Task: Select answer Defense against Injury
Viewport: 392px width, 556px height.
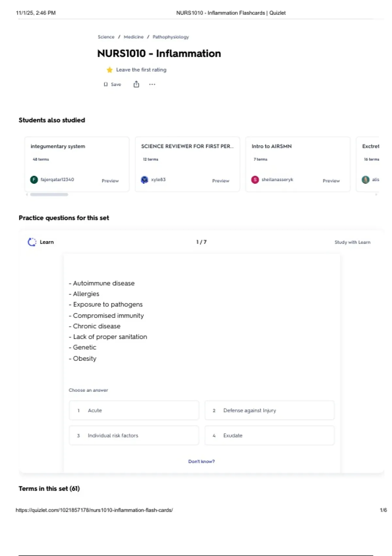Action: tap(269, 410)
